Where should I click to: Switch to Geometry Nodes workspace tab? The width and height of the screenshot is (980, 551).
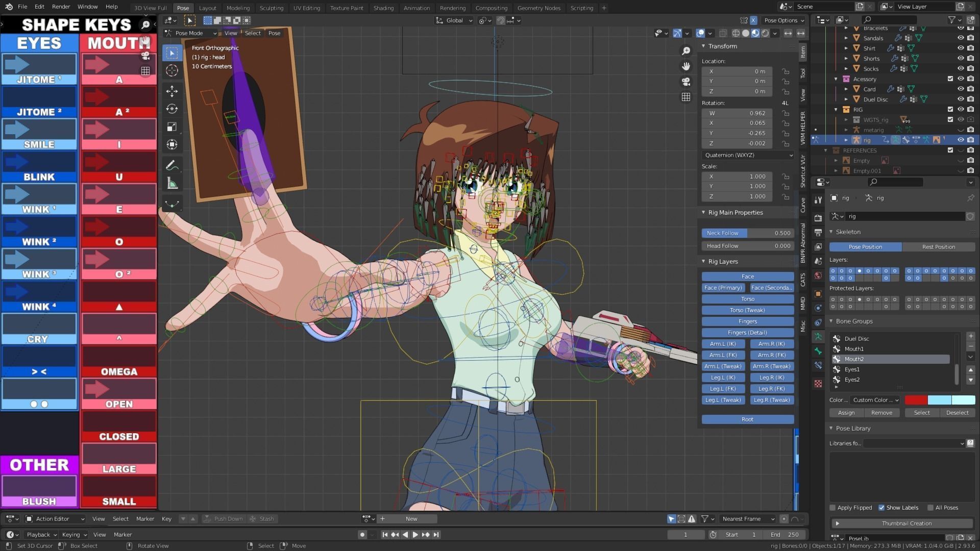(538, 8)
